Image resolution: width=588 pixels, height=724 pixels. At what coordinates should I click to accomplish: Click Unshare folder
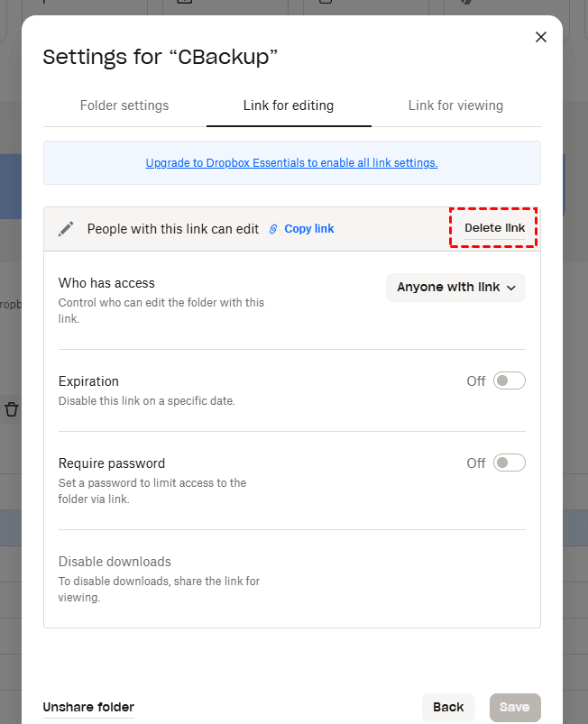coord(88,707)
